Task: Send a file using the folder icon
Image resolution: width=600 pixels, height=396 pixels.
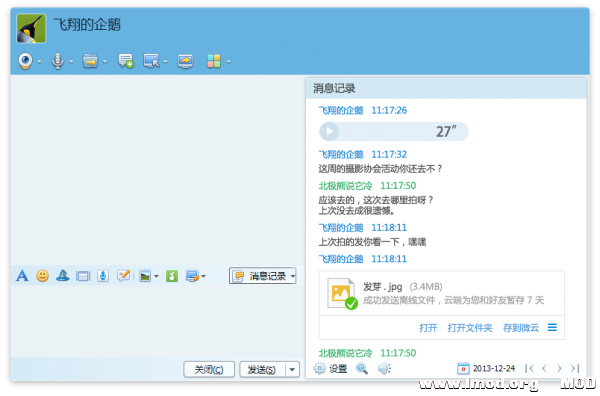Action: pos(90,61)
